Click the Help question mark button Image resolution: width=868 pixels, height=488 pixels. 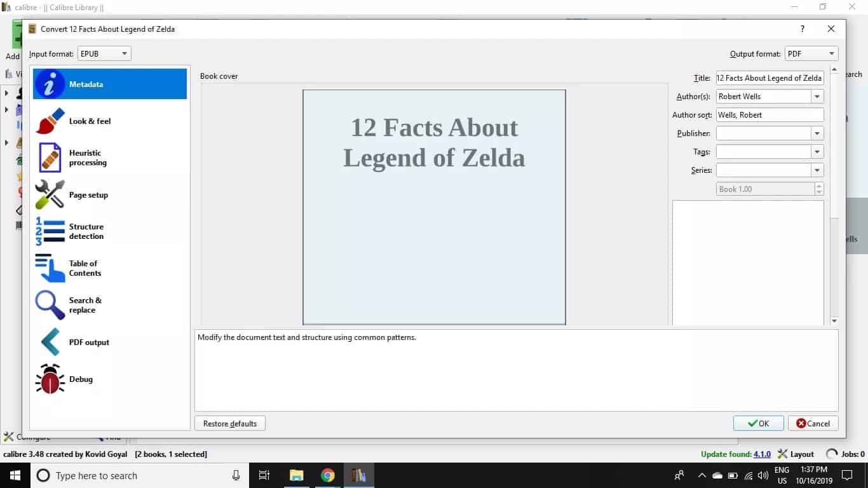click(x=803, y=29)
